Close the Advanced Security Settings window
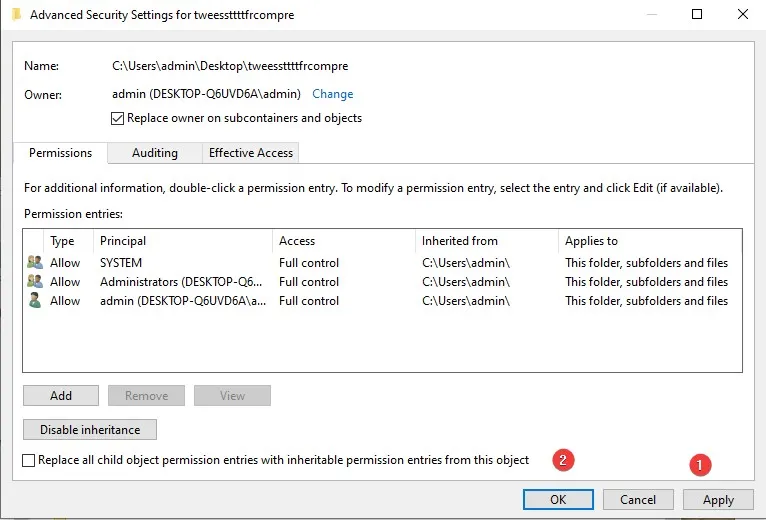Screen dimensions: 766x520 [743, 14]
